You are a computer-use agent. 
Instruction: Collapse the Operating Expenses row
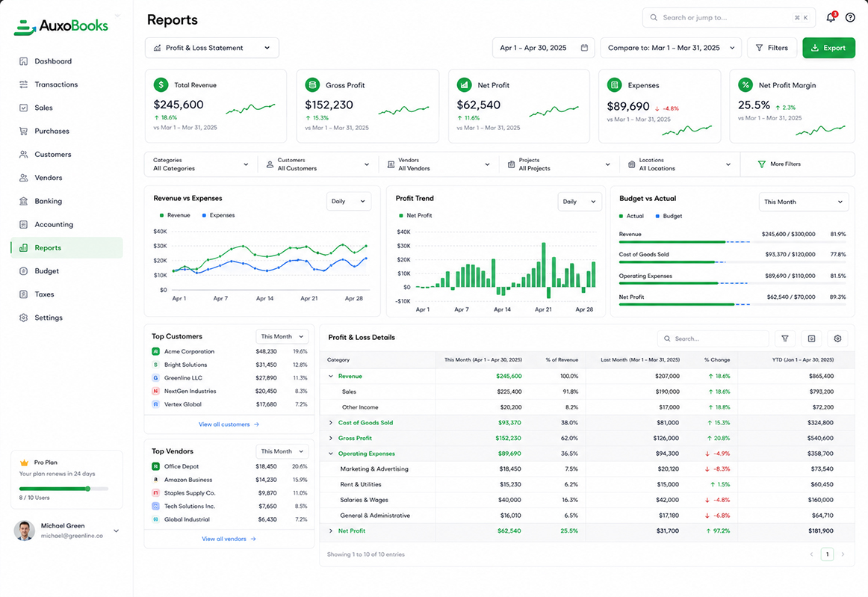click(331, 454)
